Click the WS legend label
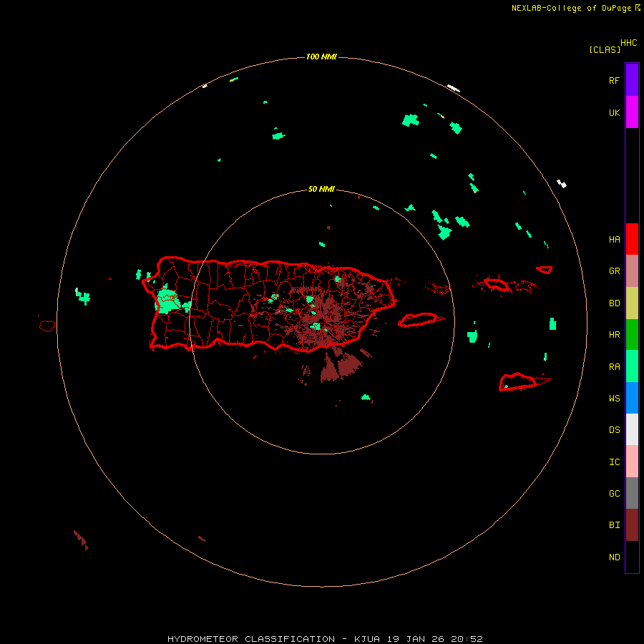Image resolution: width=644 pixels, height=644 pixels. click(x=614, y=399)
